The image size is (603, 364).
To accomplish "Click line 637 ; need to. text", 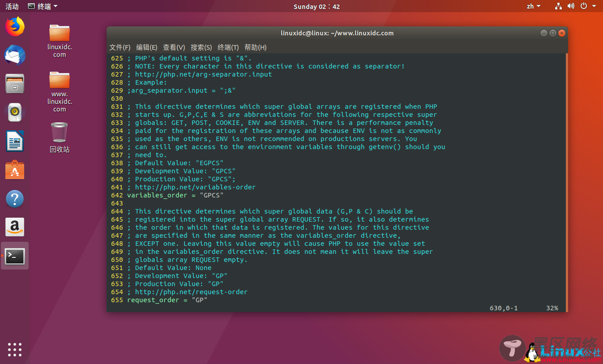I will pos(147,155).
